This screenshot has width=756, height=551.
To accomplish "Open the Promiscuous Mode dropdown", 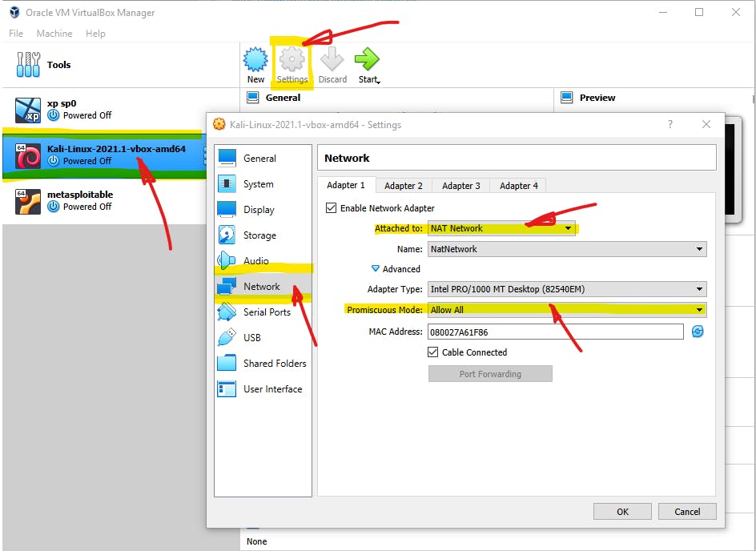I will 567,309.
